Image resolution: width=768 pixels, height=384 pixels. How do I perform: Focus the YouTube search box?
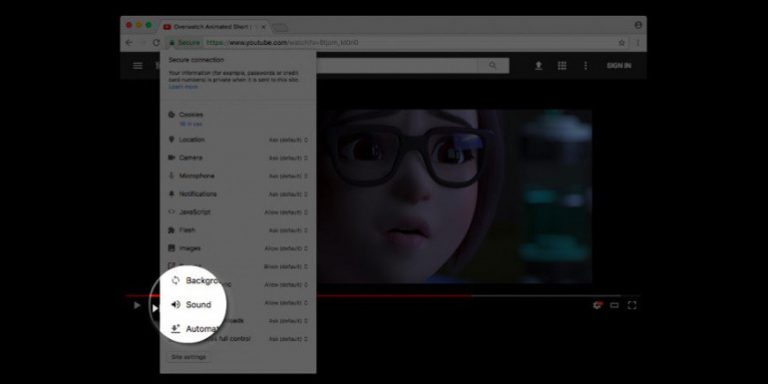pos(397,66)
